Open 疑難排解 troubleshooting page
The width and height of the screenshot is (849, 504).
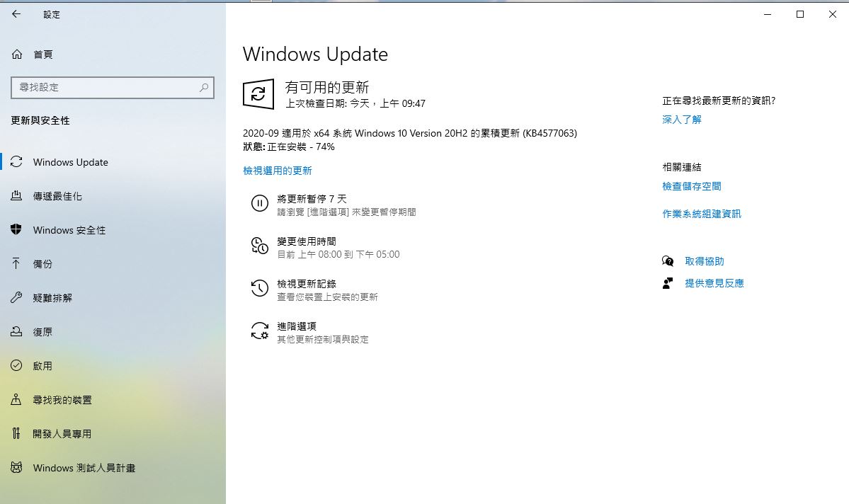coord(52,298)
